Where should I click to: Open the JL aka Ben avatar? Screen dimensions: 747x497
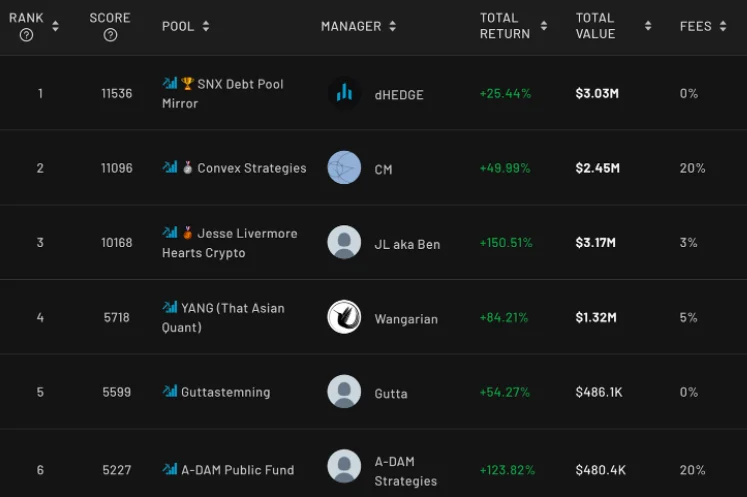(x=344, y=242)
